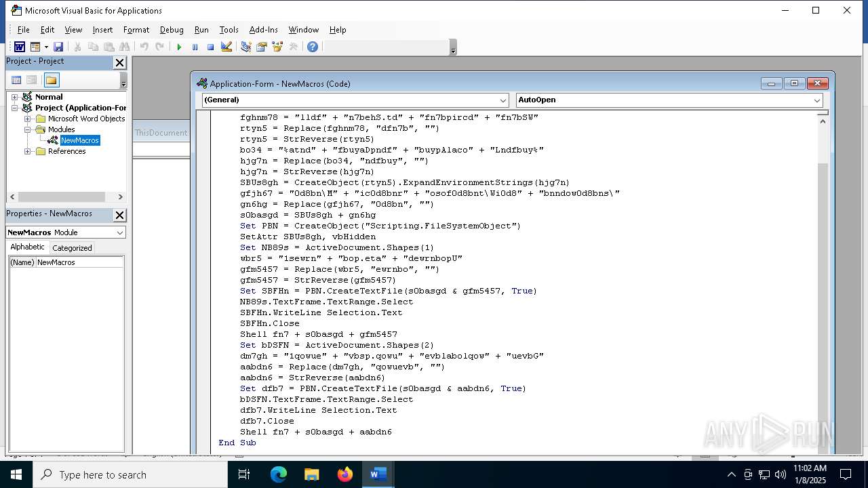The width and height of the screenshot is (868, 488).
Task: Select NewMacros module in project tree
Action: pos(80,140)
